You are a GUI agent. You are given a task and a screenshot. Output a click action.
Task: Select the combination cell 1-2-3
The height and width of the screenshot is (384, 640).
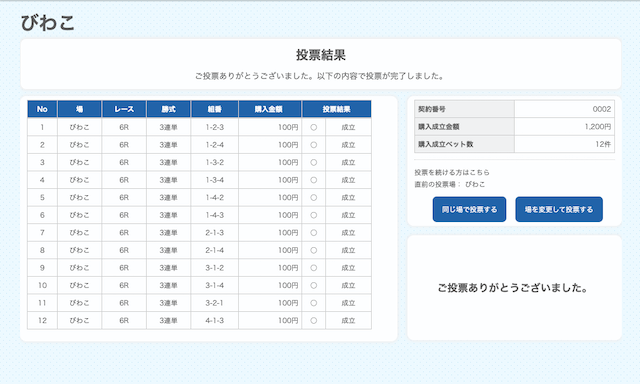coord(215,127)
